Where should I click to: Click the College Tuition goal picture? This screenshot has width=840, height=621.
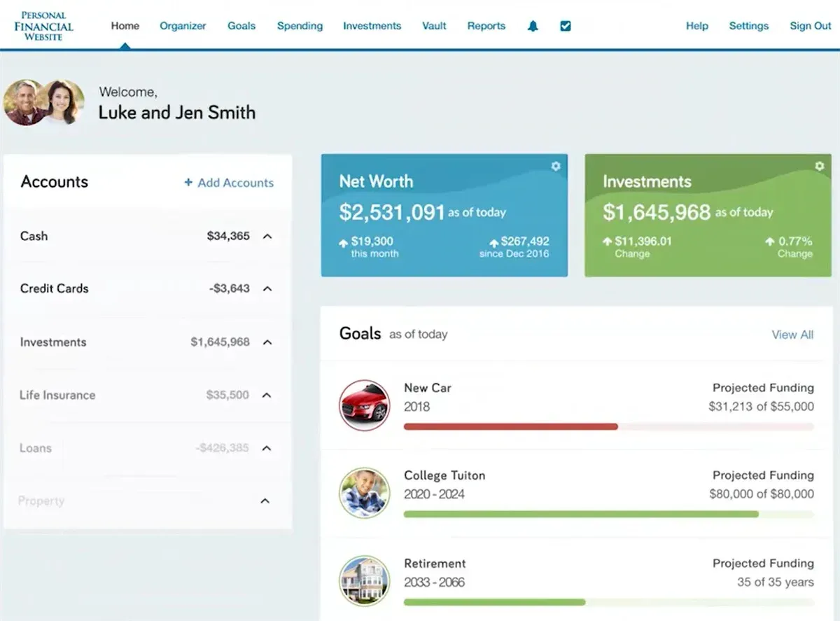pyautogui.click(x=364, y=493)
